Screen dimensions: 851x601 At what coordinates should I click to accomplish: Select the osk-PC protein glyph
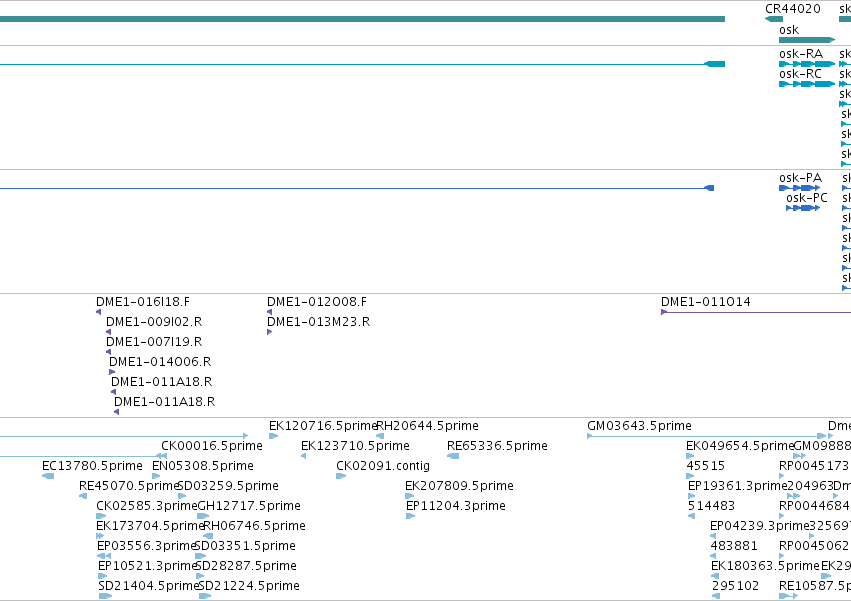click(x=803, y=208)
